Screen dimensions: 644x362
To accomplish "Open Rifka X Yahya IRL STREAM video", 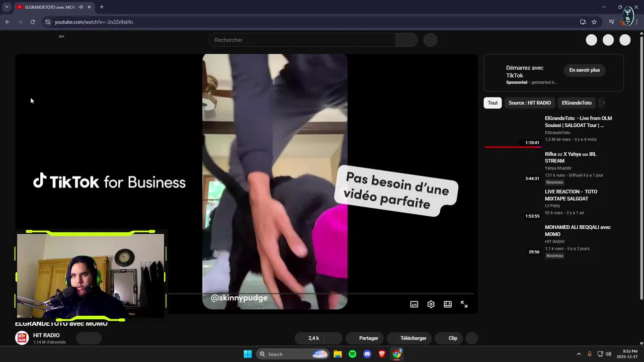I will coord(571,157).
